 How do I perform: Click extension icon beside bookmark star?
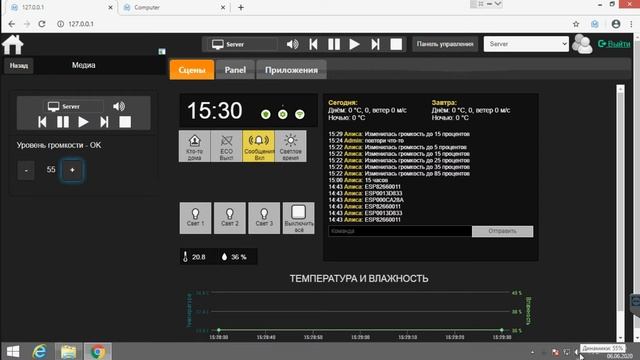(x=595, y=24)
